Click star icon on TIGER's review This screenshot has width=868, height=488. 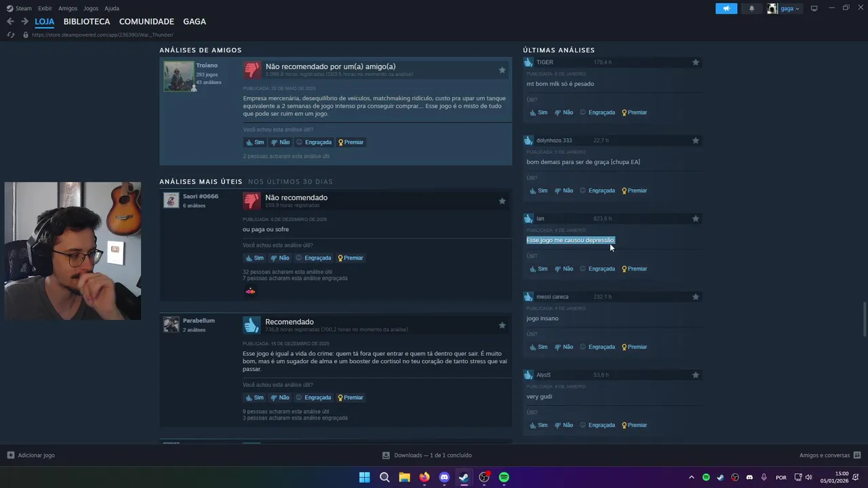click(695, 62)
